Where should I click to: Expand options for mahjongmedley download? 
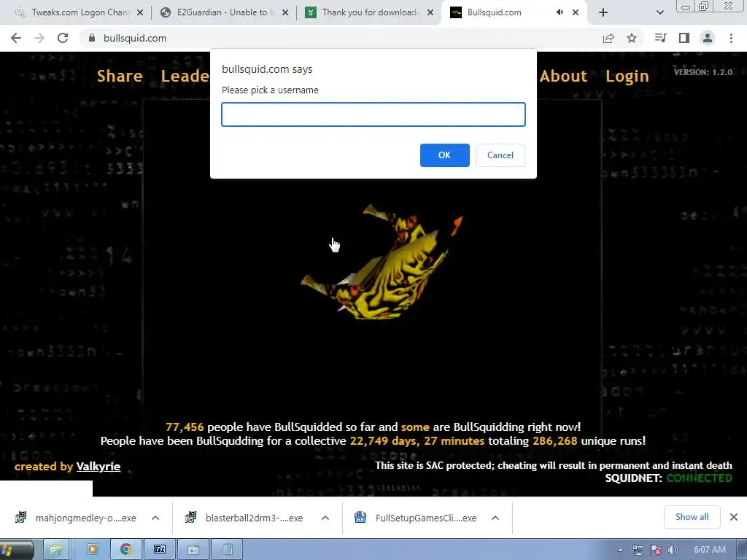pos(155,518)
